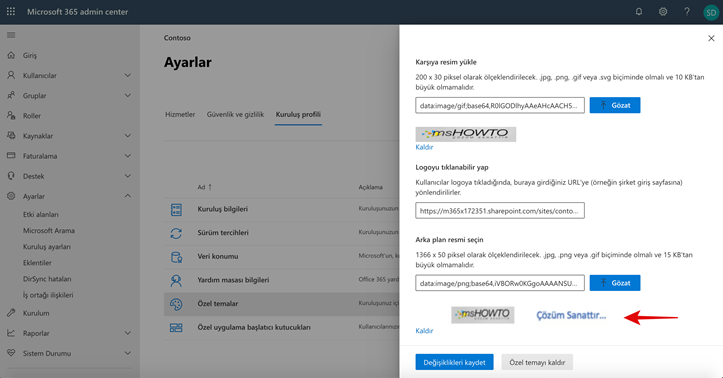This screenshot has height=378, width=723.
Task: Click the Özel temalar palette icon
Action: 176,304
